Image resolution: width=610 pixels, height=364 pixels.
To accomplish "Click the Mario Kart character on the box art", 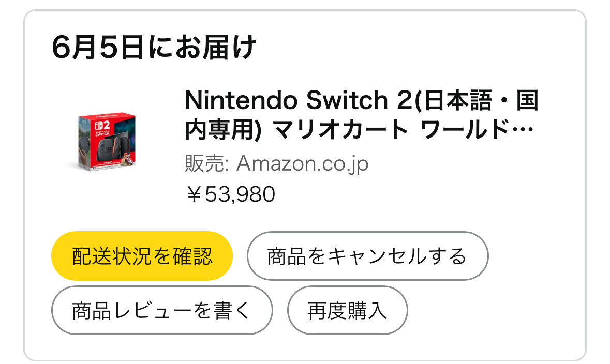I will (x=127, y=159).
